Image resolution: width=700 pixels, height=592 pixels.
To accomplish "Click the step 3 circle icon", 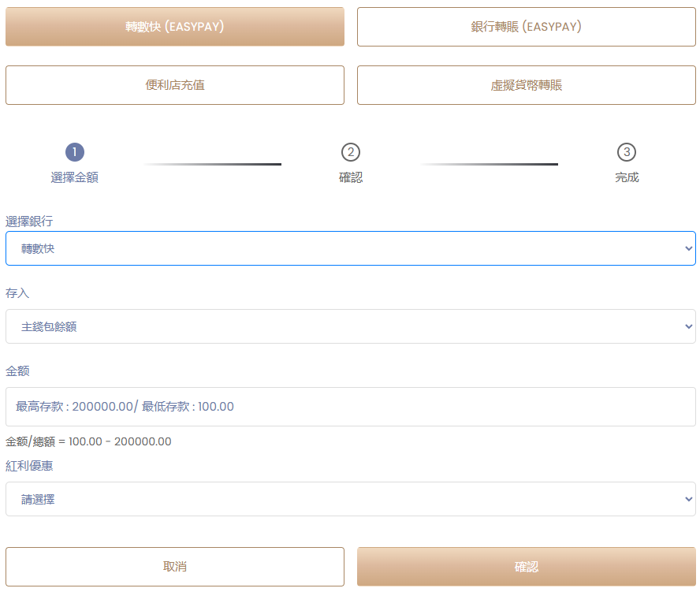I will click(x=627, y=152).
